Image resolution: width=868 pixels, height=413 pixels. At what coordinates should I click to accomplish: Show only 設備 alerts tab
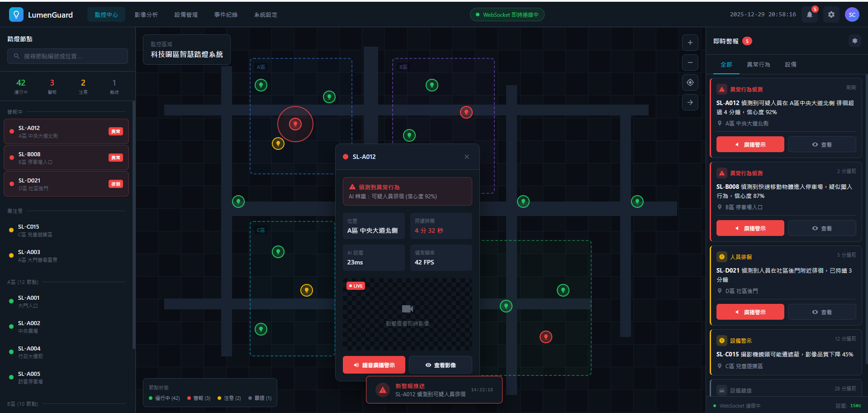[790, 64]
